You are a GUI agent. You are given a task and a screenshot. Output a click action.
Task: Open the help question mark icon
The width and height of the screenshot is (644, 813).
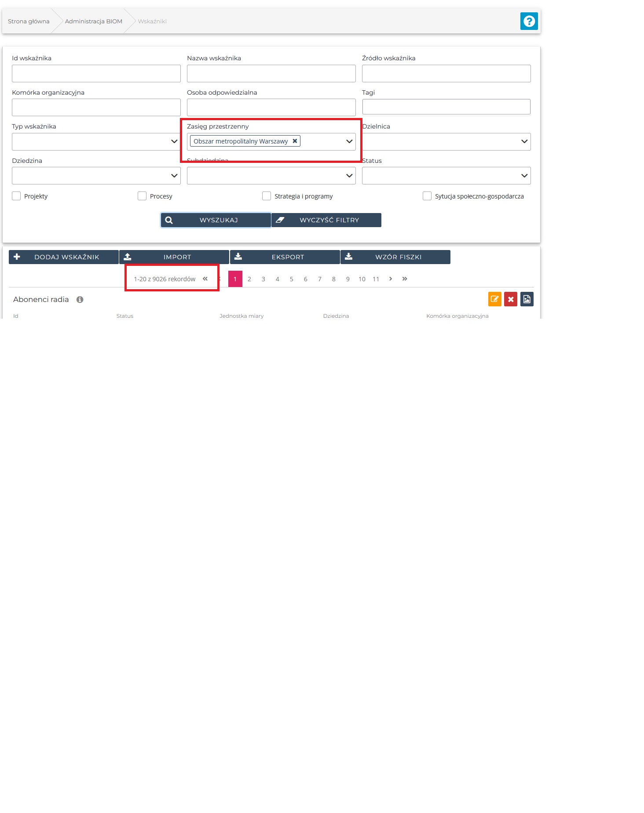point(529,21)
